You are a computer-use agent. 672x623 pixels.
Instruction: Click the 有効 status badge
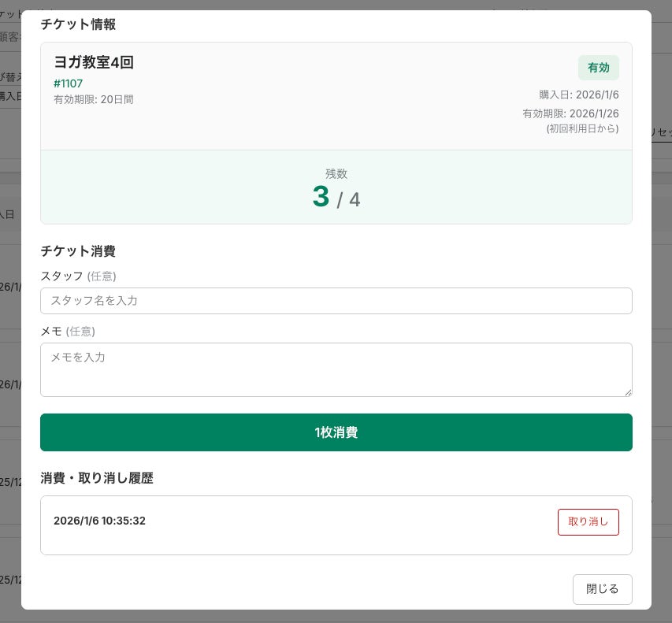(x=598, y=68)
